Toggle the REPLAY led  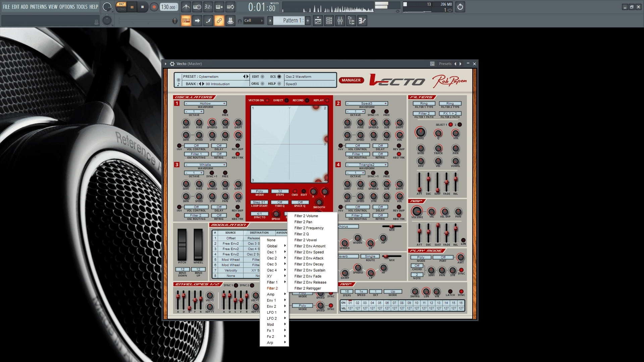(327, 100)
